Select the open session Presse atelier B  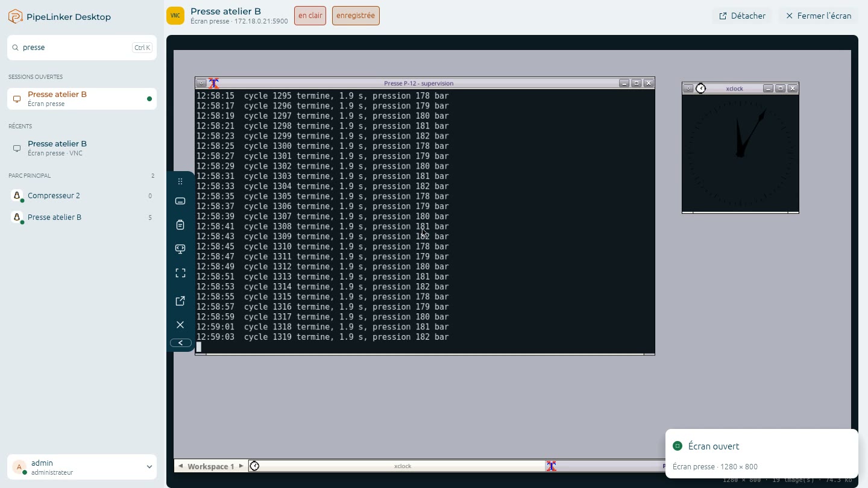[82, 99]
